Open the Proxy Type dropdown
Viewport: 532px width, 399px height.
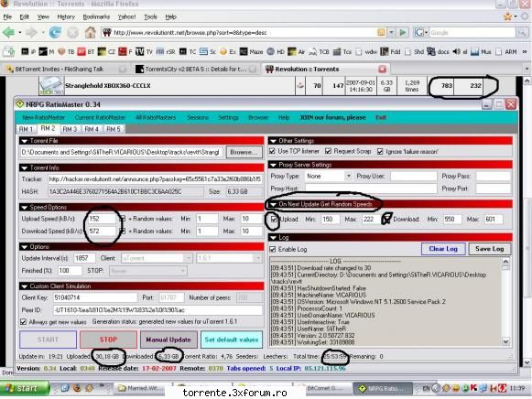(349, 176)
